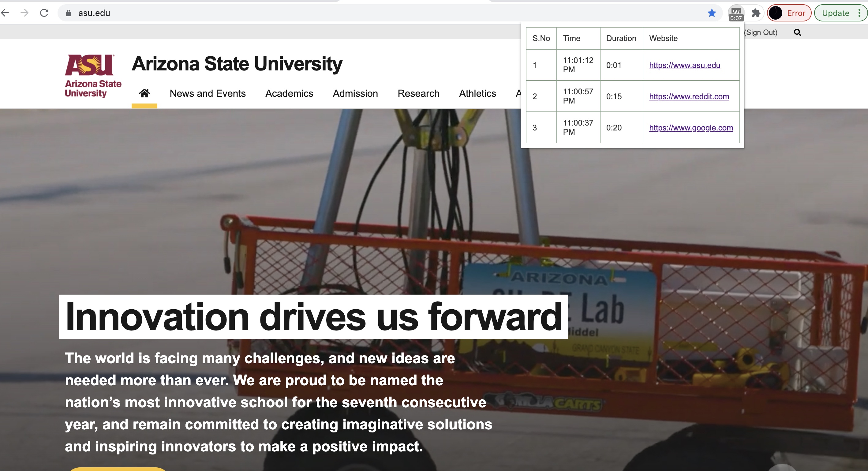Click the browser back arrow
Image resolution: width=868 pixels, height=471 pixels.
(x=5, y=13)
